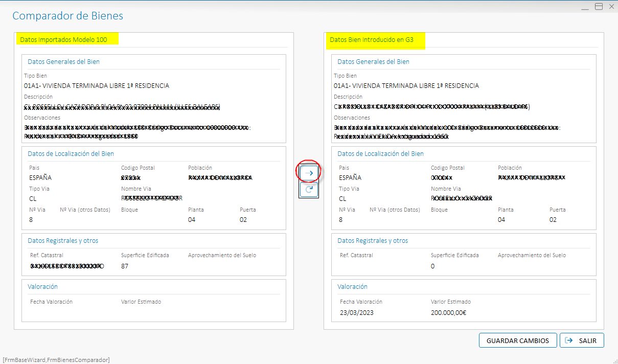Screen dimensions: 618x364
Task: Click País field ESPAÑA in the G3 panel
Action: [x=350, y=178]
